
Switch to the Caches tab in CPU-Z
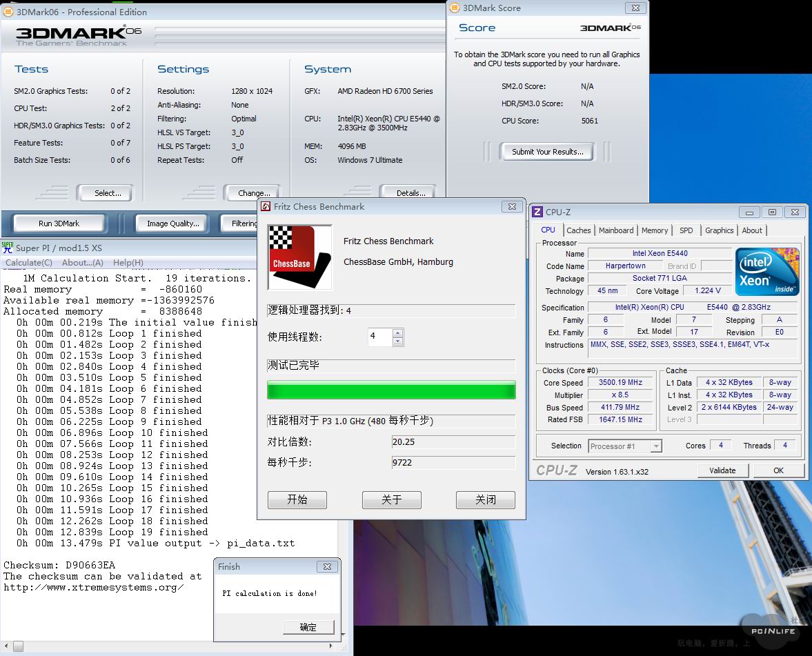[578, 230]
